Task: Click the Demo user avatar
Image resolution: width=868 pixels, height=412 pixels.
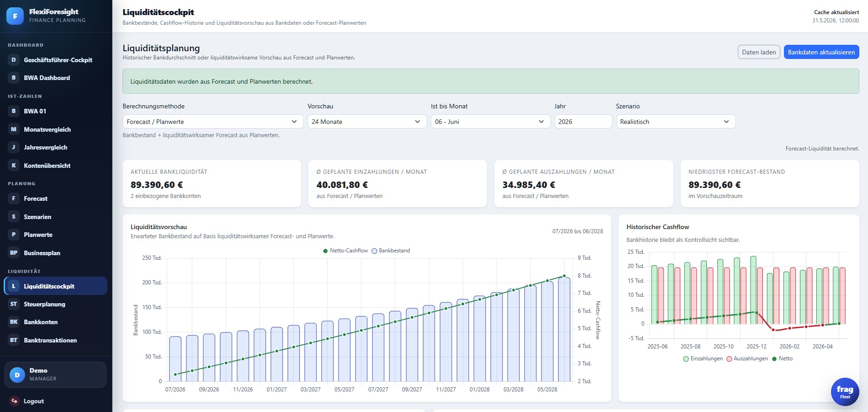Action: [x=17, y=375]
